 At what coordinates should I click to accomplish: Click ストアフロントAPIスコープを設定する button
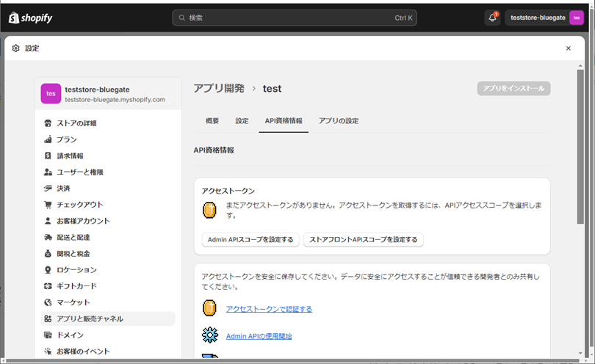point(363,239)
